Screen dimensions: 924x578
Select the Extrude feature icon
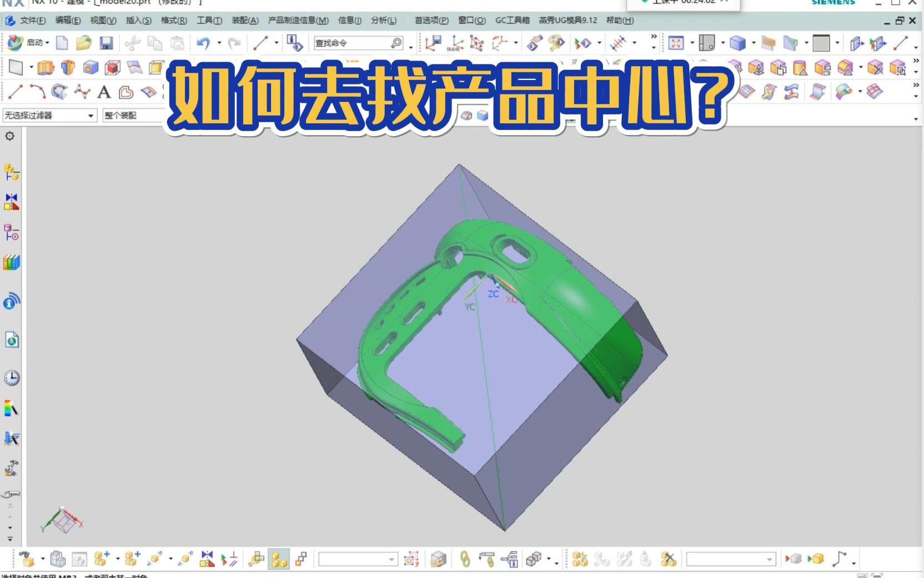point(45,68)
